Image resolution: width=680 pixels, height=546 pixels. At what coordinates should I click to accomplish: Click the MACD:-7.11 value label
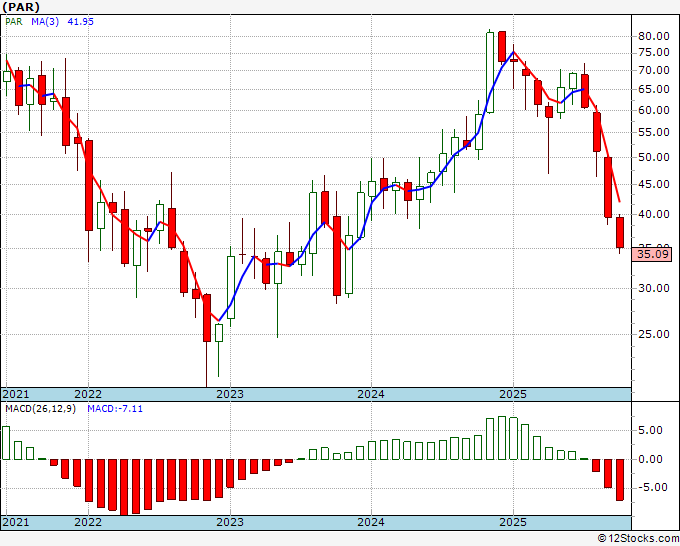point(115,409)
